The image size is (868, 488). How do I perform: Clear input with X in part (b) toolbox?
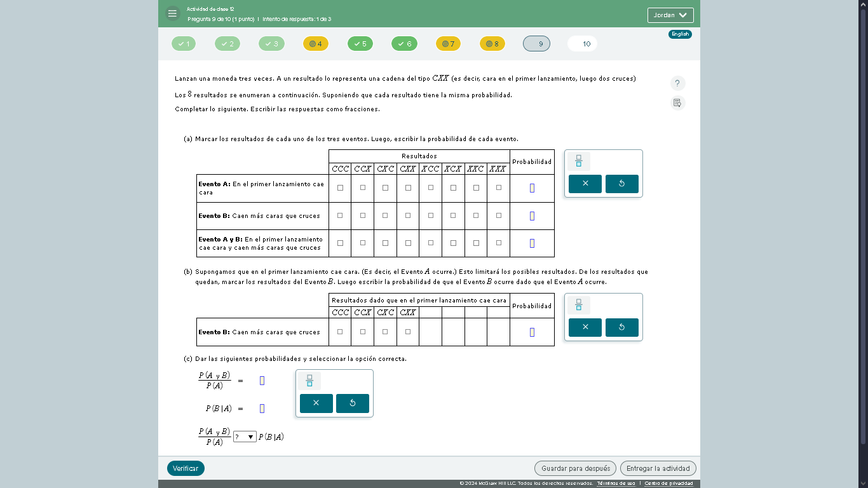[585, 327]
